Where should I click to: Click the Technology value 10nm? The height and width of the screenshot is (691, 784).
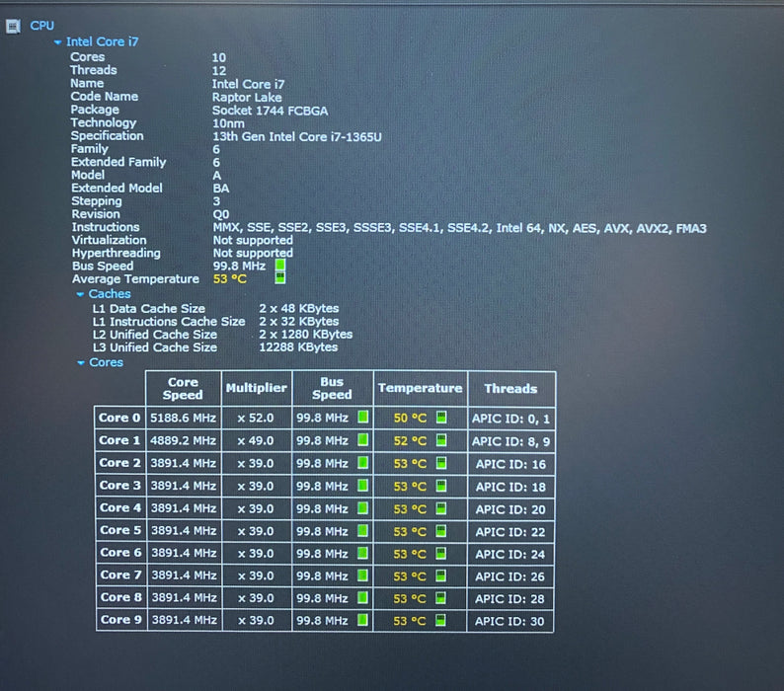[228, 123]
